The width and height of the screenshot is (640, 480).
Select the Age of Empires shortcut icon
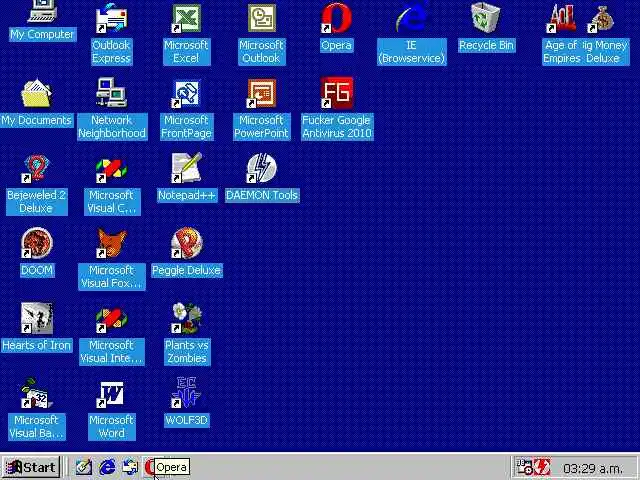[x=562, y=18]
